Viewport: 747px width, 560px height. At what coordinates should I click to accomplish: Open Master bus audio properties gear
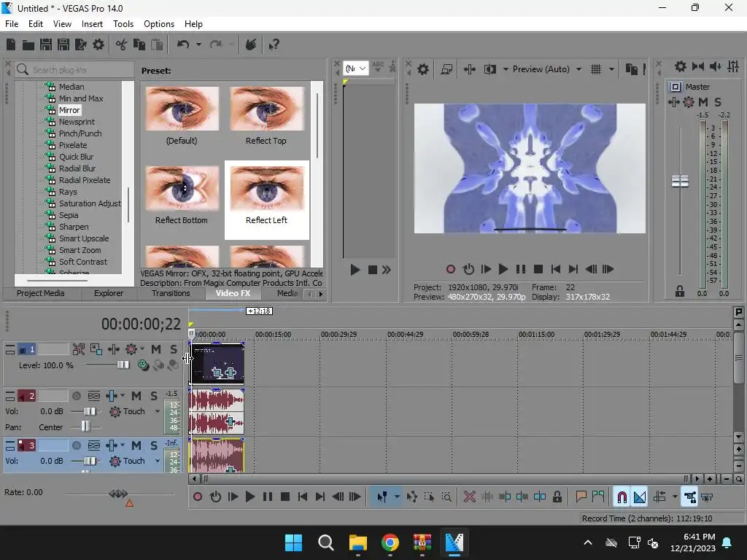pos(681,66)
